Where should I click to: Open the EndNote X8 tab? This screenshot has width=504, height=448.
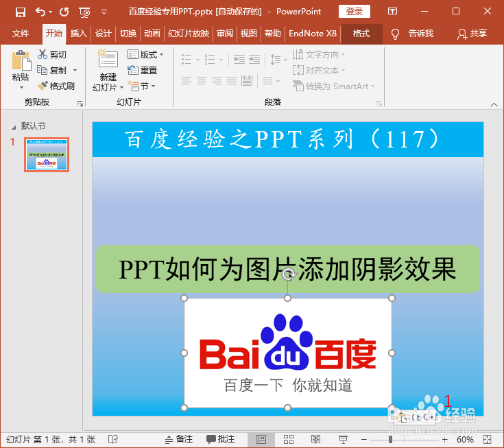pos(313,34)
